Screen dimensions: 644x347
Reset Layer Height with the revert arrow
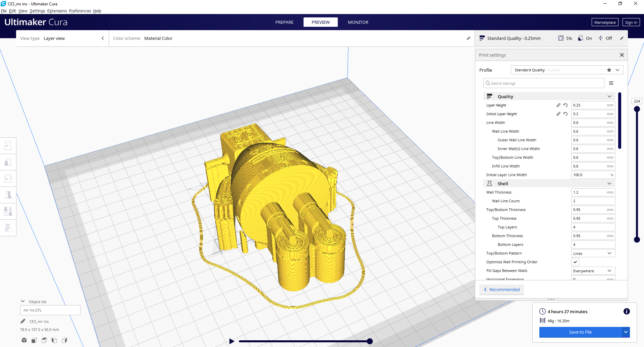point(566,105)
